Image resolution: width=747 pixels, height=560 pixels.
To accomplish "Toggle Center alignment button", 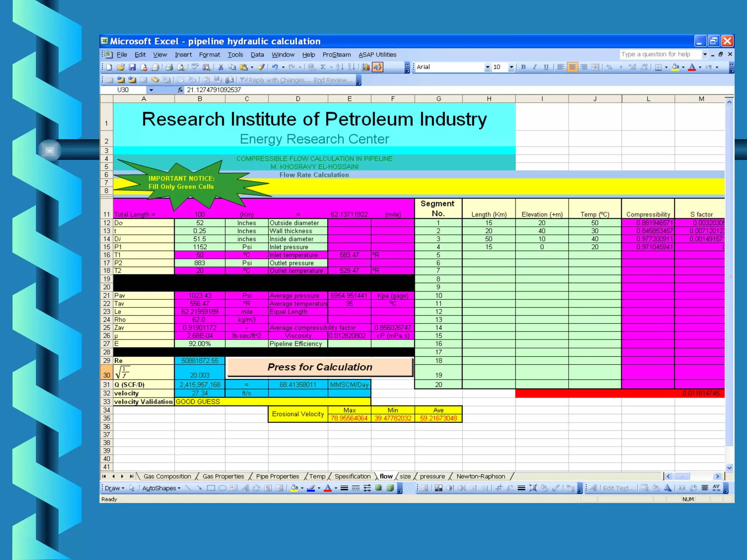I will click(572, 67).
